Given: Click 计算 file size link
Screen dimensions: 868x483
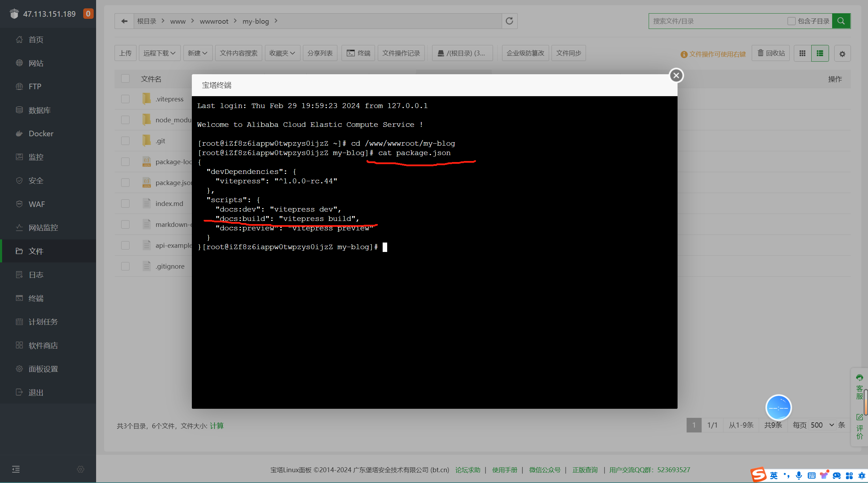Looking at the screenshot, I should 217,426.
